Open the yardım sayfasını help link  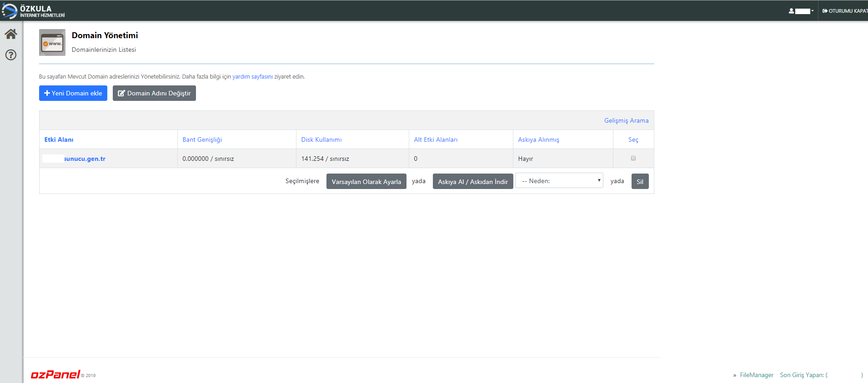[x=252, y=77]
